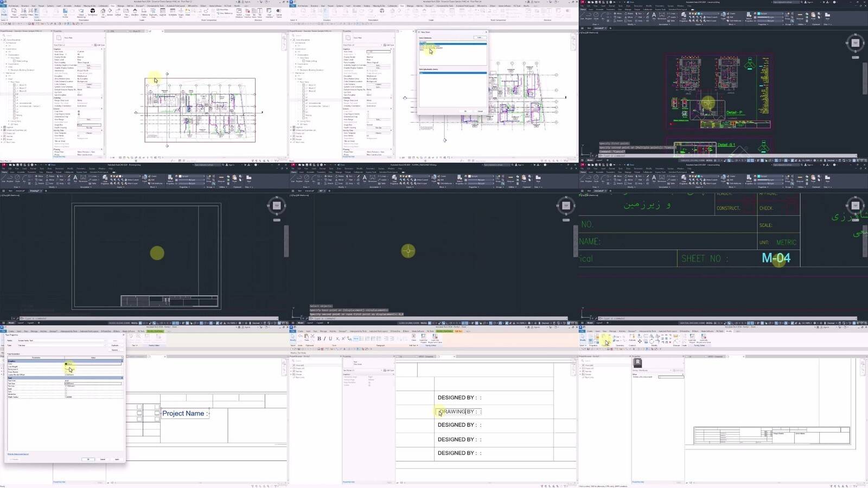Select Polyline tool in the empty title-block AutoCAD window
Image resolution: width=868 pixels, height=488 pixels.
[x=10, y=178]
